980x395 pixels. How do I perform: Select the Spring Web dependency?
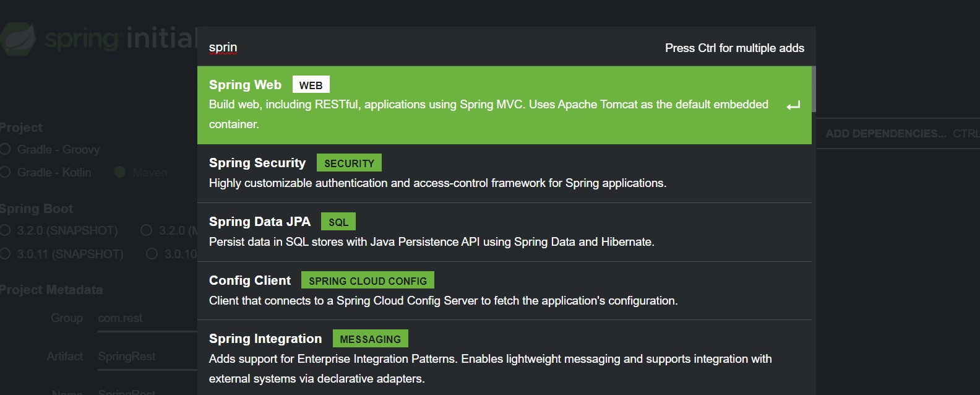(x=504, y=105)
